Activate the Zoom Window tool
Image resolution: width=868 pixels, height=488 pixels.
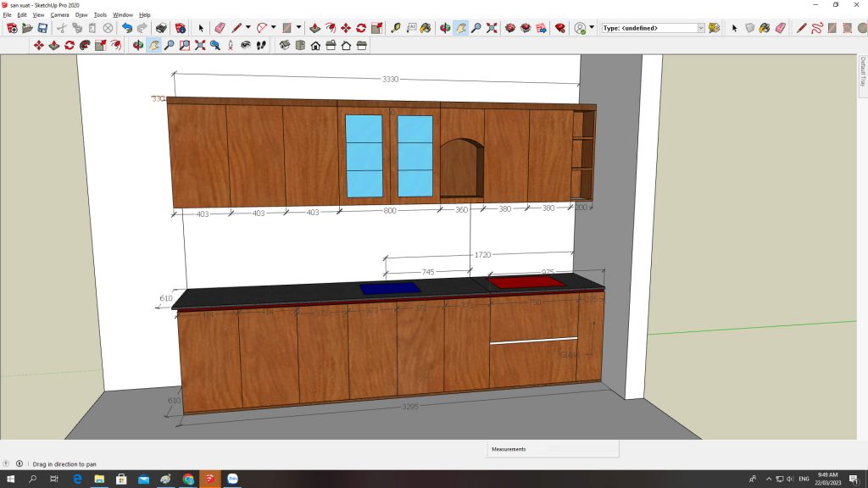[184, 46]
